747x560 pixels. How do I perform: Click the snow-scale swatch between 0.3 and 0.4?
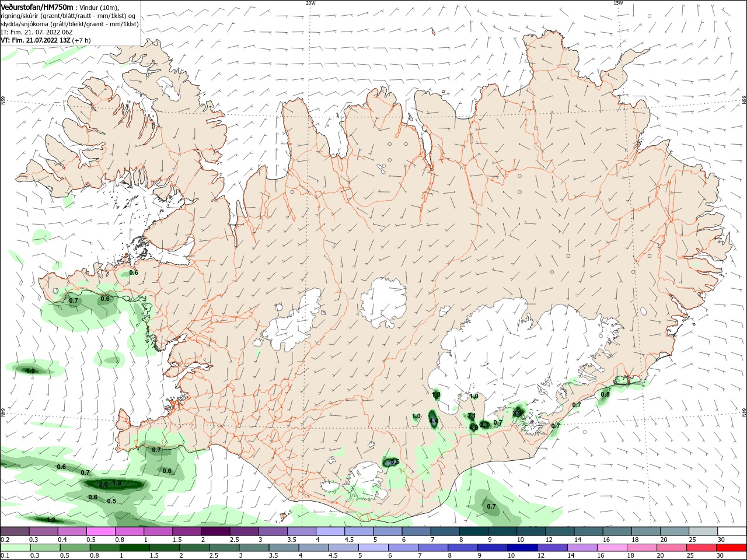[44, 531]
